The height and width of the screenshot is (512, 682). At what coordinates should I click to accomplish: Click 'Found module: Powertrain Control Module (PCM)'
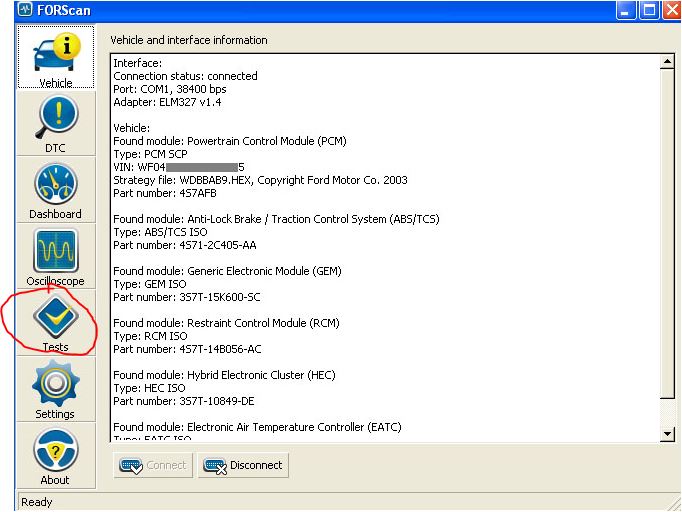[230, 141]
